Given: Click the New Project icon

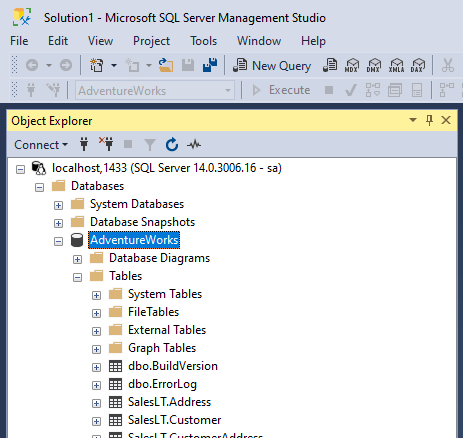Looking at the screenshot, I should 97,65.
